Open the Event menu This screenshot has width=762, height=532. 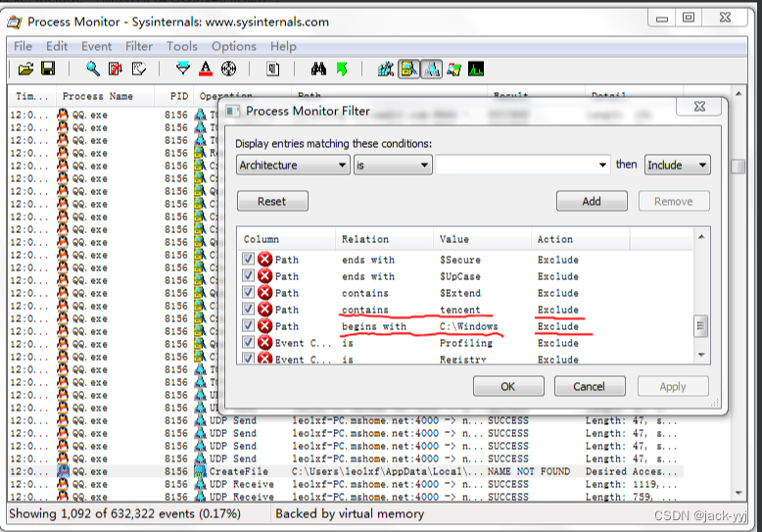(x=96, y=46)
